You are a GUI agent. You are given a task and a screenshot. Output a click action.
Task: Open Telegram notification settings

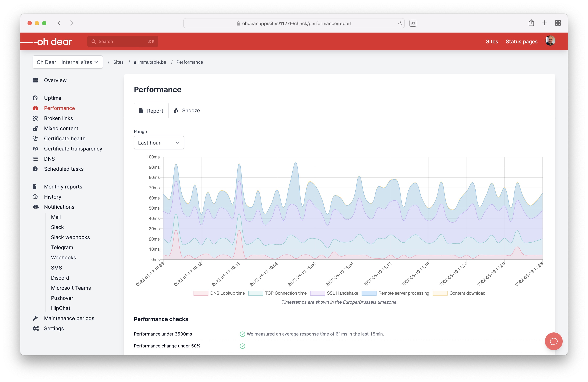coord(62,247)
